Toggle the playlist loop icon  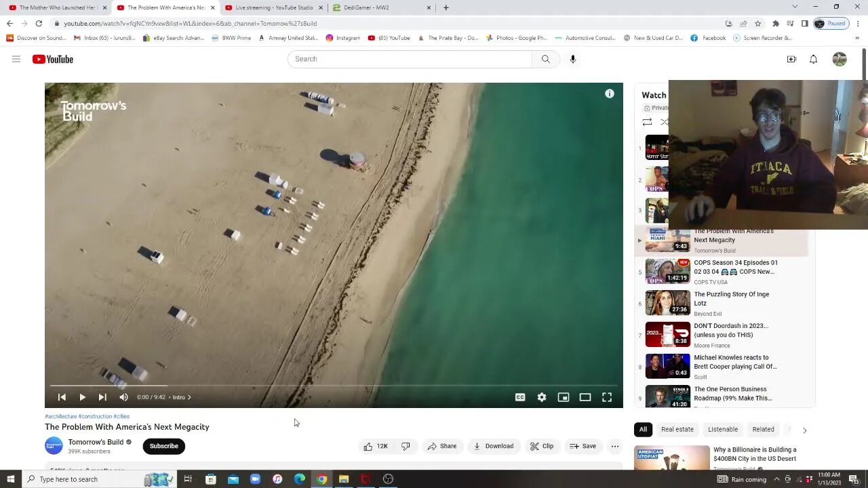[647, 122]
